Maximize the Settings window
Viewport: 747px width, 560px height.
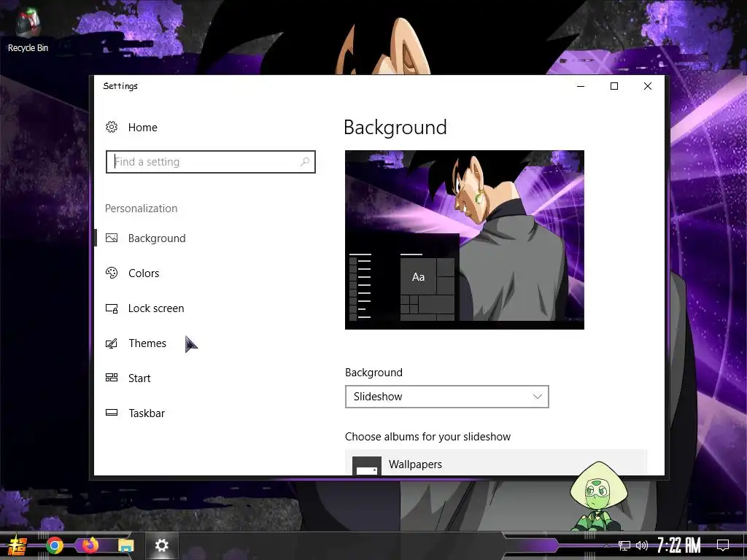point(614,86)
